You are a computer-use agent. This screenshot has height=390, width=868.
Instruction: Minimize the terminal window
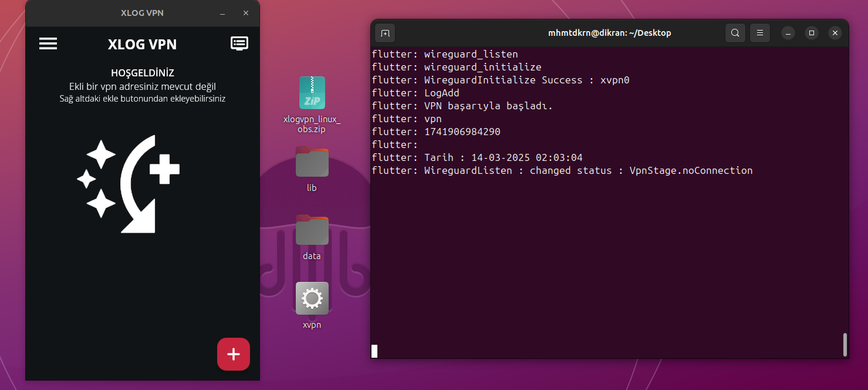click(x=788, y=33)
